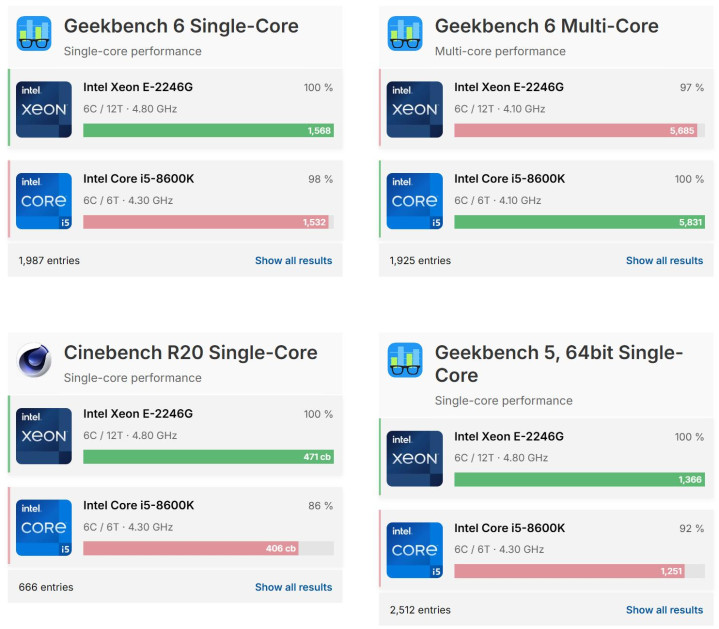Click Core i5 chip icon in Geekbench 6 Multi-Core
The image size is (719, 629).
(415, 200)
